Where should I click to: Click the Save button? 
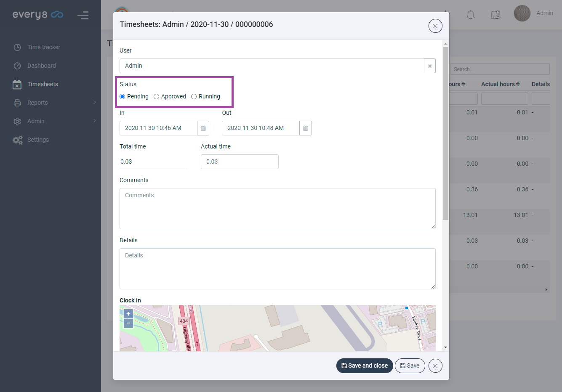410,366
